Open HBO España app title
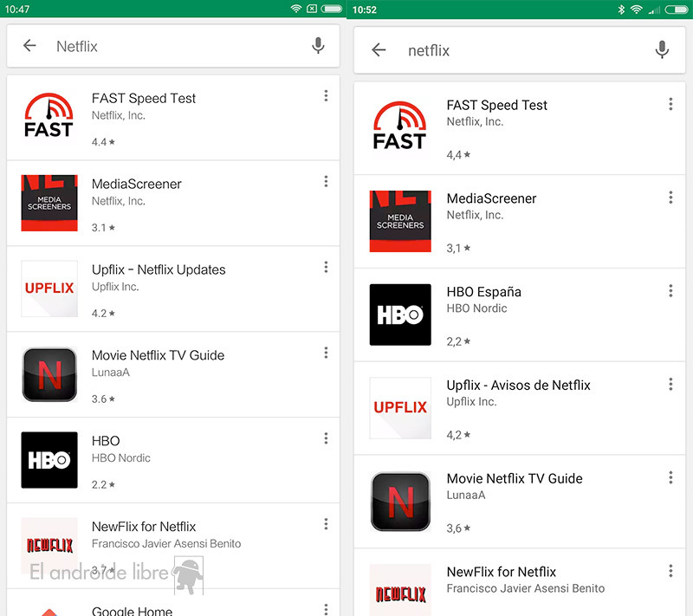This screenshot has width=693, height=616. coord(483,292)
